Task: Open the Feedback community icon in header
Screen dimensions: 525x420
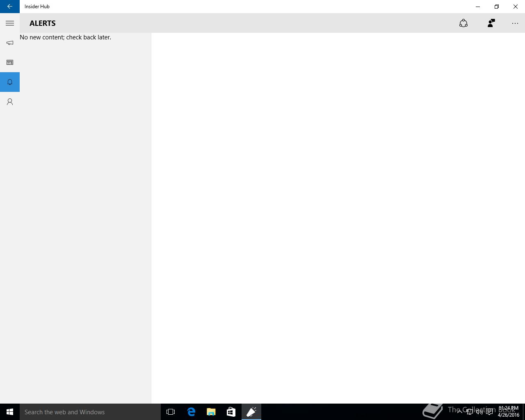Action: pyautogui.click(x=463, y=23)
